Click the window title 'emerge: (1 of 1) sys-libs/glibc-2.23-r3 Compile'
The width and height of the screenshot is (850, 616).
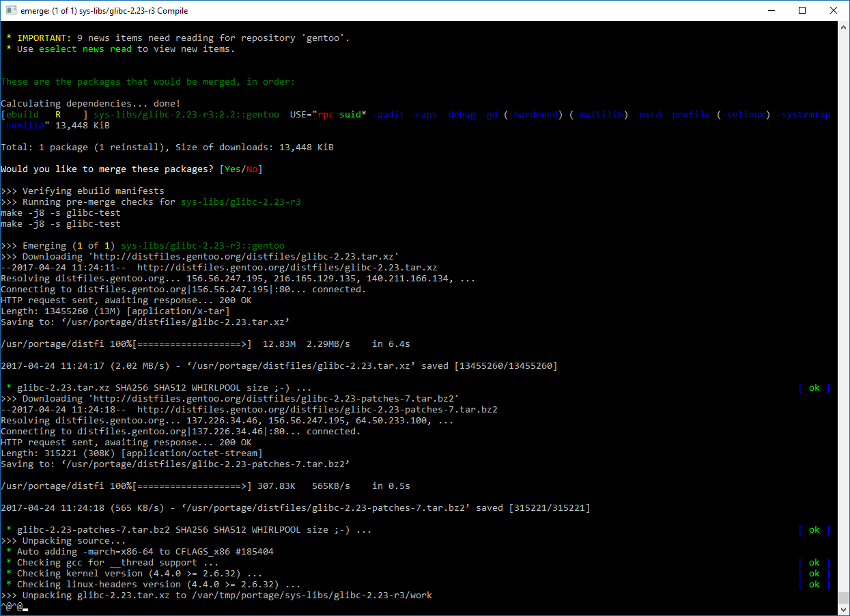[x=104, y=11]
